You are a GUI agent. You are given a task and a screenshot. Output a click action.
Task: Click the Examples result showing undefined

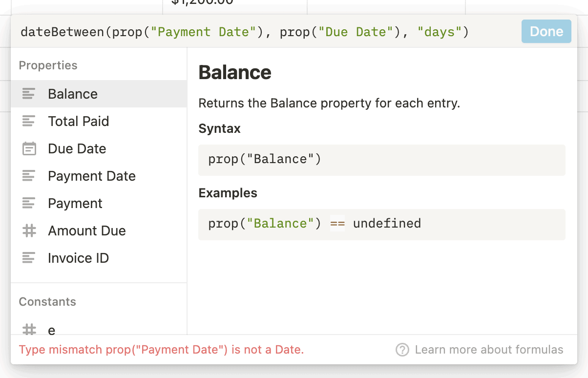[388, 224]
